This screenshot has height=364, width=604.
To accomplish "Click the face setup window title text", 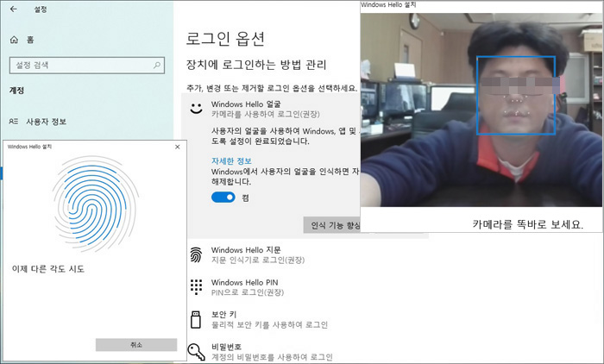I will tap(388, 4).
